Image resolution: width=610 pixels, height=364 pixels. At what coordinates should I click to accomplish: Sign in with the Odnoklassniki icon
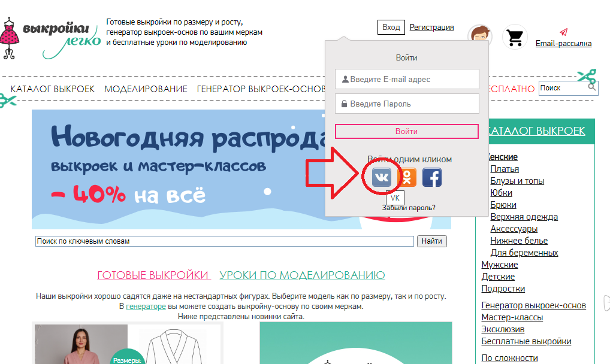point(407,177)
